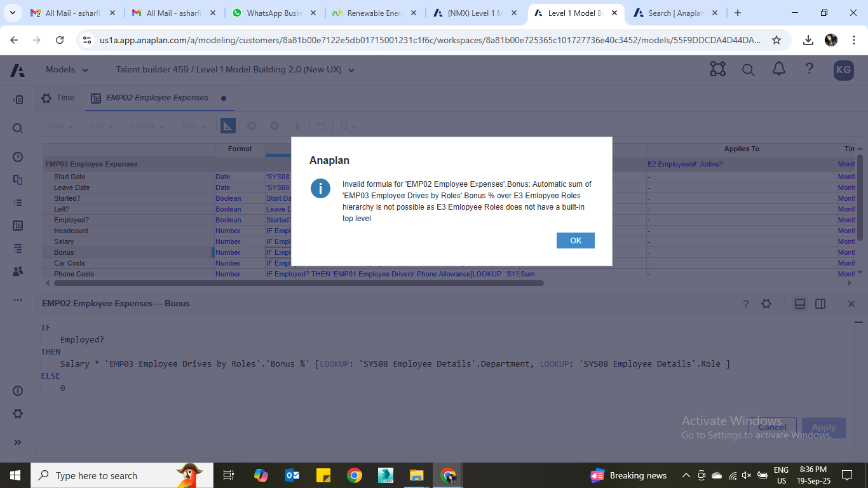Click the Applies To column header
868x488 pixels.
742,149
